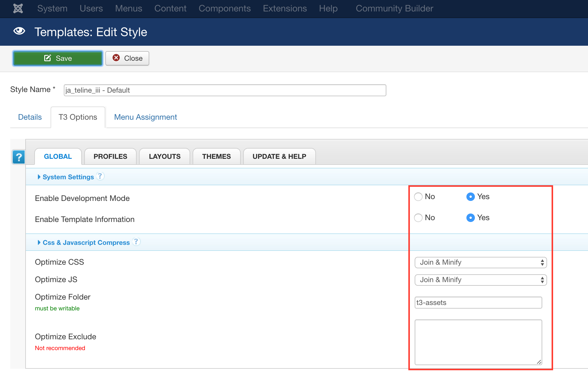Click the eye icon beside the page title
The image size is (588, 391).
(19, 31)
